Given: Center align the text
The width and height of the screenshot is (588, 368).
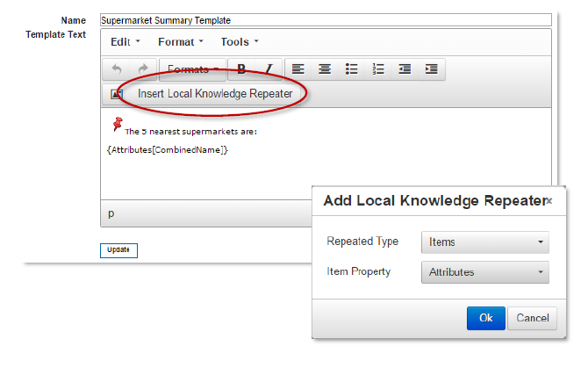Looking at the screenshot, I should click(325, 69).
